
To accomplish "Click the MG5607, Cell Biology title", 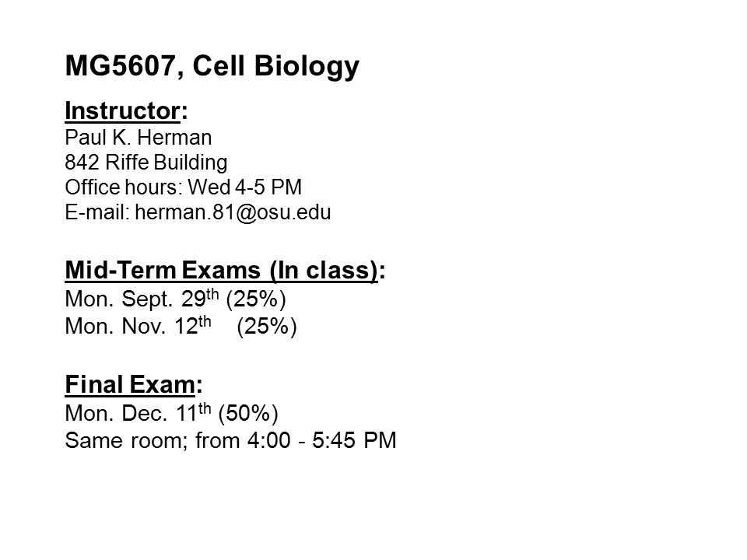I will 212,66.
